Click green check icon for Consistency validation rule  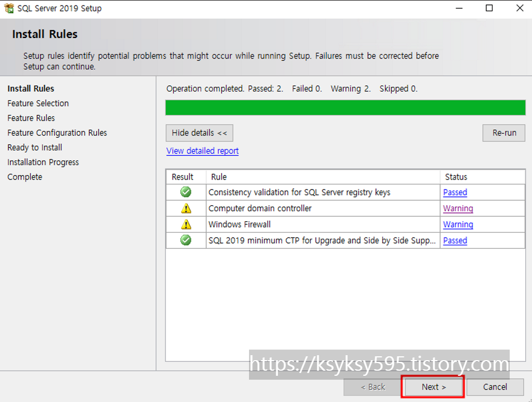click(x=186, y=192)
